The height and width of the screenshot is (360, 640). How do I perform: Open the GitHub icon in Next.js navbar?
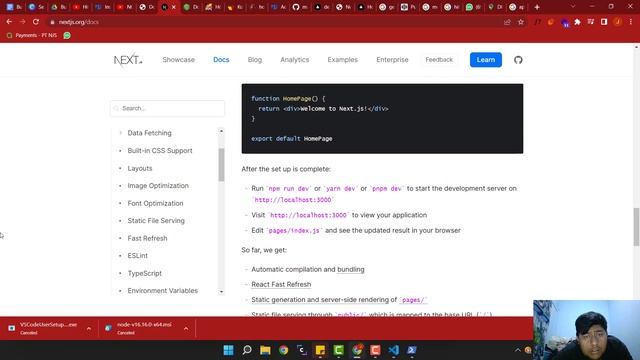pos(518,60)
